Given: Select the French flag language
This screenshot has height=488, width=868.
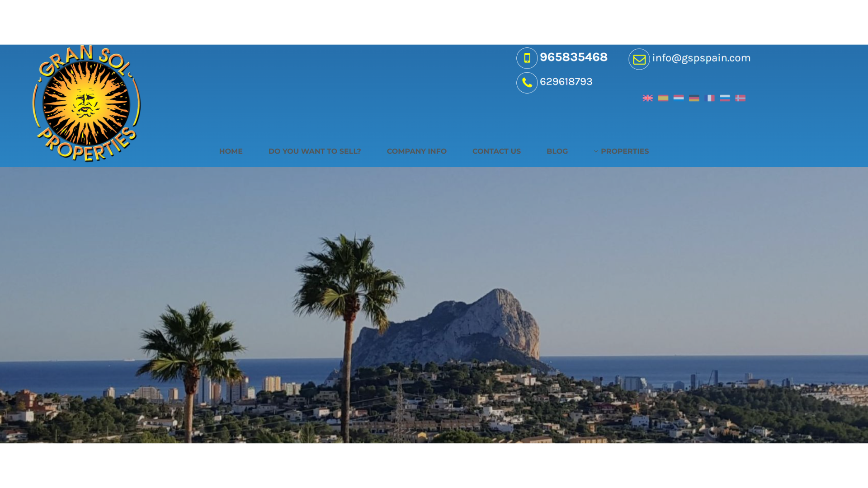Looking at the screenshot, I should pyautogui.click(x=709, y=98).
